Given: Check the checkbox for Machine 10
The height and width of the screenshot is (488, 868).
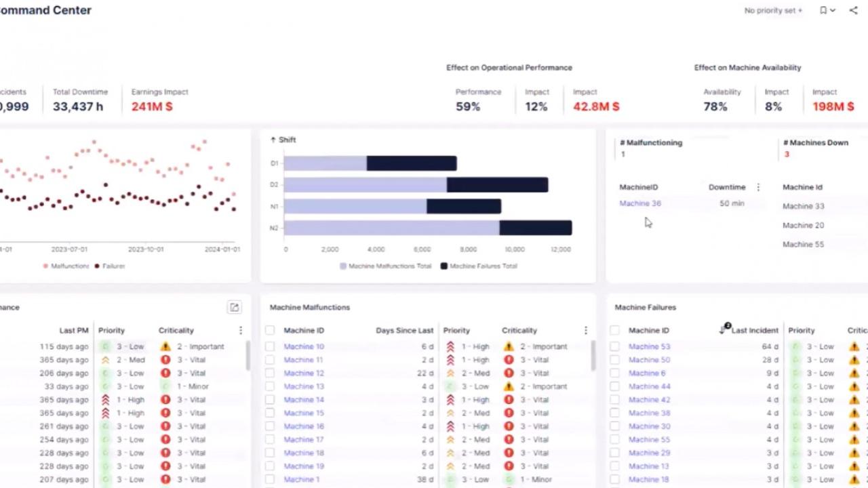Looking at the screenshot, I should 269,346.
